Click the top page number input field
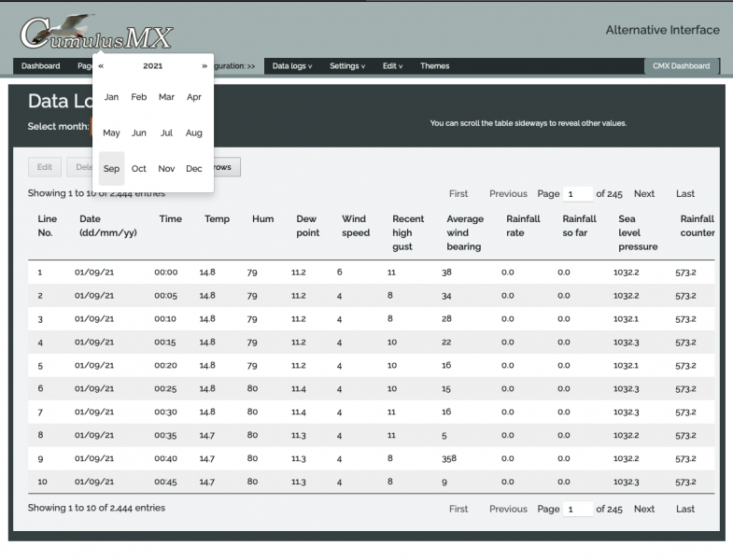This screenshot has height=560, width=733. (x=578, y=194)
